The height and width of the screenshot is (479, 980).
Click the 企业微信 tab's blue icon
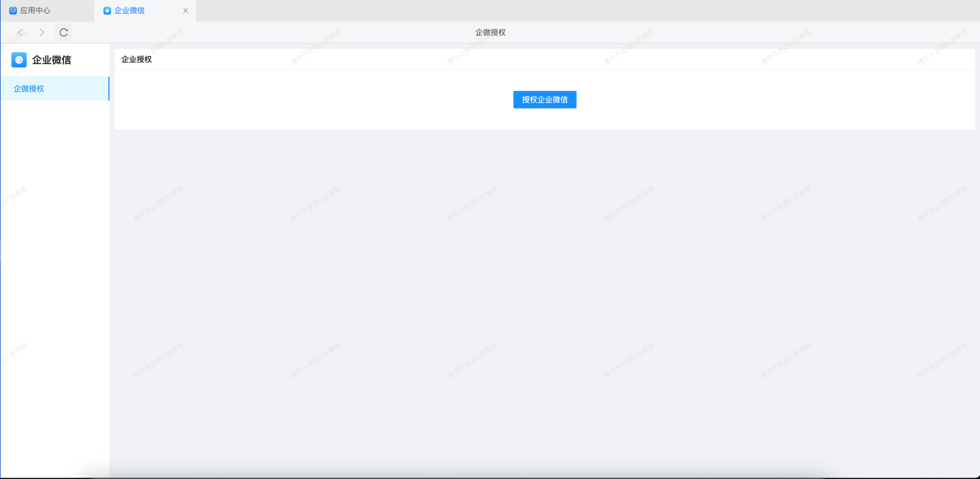tap(107, 10)
